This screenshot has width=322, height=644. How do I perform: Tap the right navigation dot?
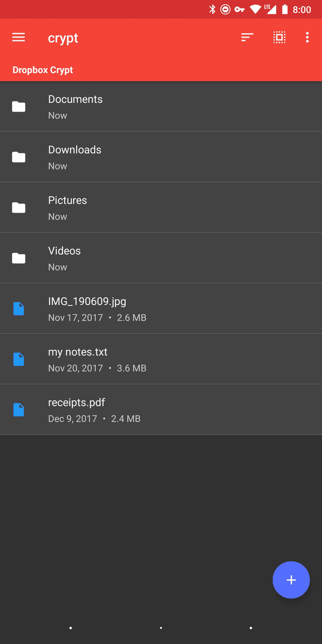[251, 628]
